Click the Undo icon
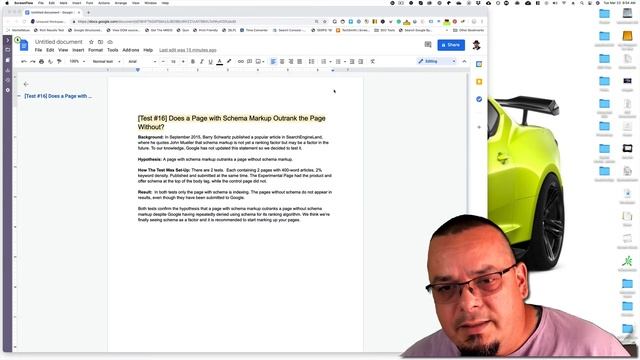 [x=24, y=61]
